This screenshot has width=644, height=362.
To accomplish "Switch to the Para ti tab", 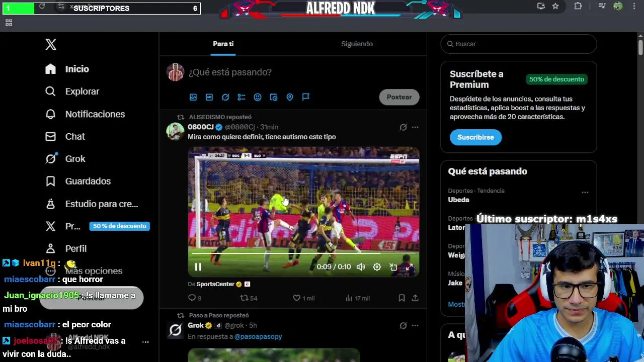I will [x=223, y=44].
